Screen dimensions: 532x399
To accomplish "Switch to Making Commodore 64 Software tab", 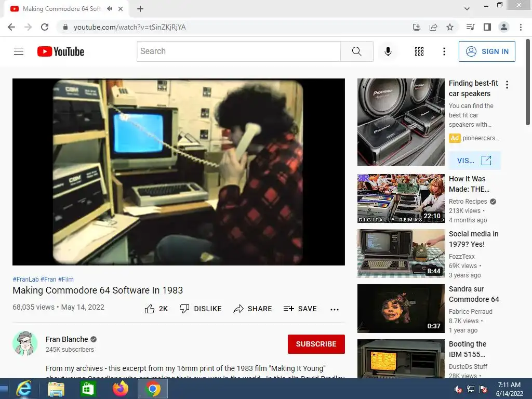I will point(61,9).
